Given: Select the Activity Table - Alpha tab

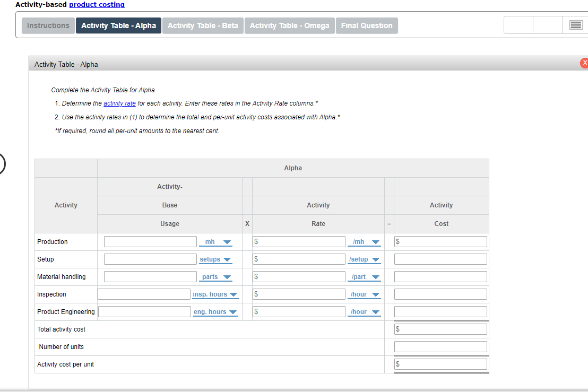Looking at the screenshot, I should 118,25.
